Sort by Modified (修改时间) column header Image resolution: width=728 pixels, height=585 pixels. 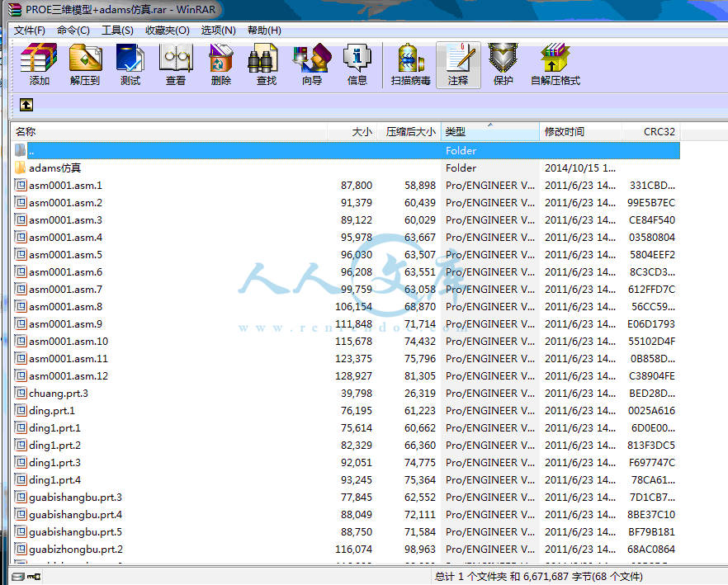pyautogui.click(x=581, y=132)
